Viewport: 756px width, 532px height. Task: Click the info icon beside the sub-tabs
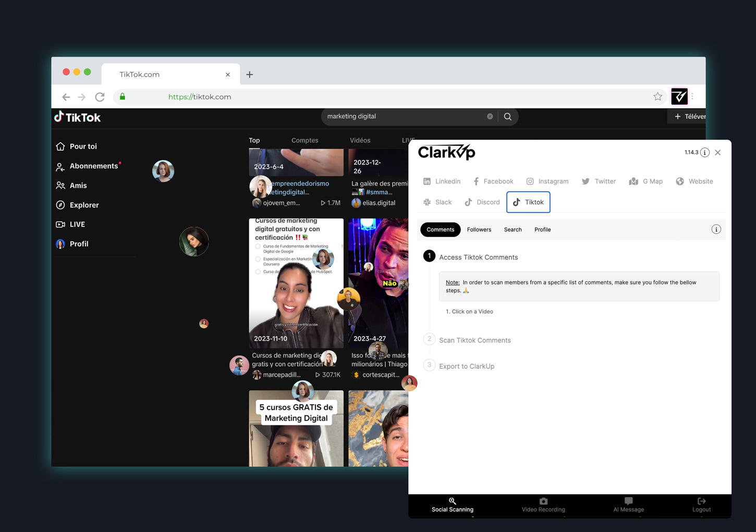pyautogui.click(x=716, y=229)
